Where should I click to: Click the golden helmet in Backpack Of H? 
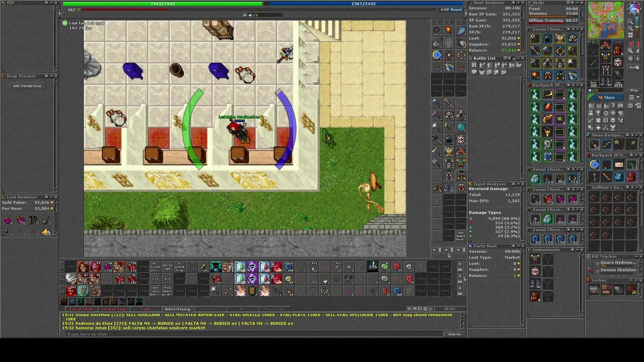(x=548, y=132)
